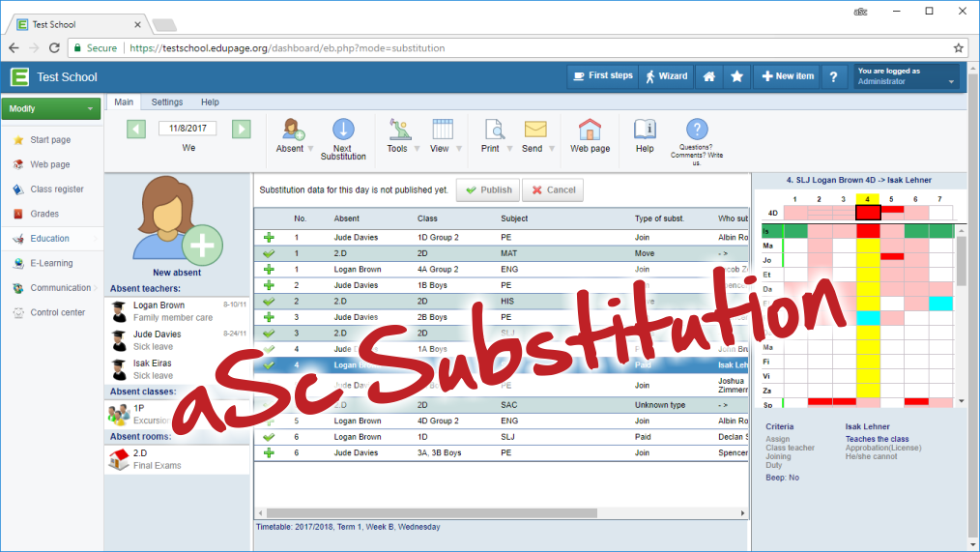980x552 pixels.
Task: Open the Help book icon
Action: pos(645,129)
